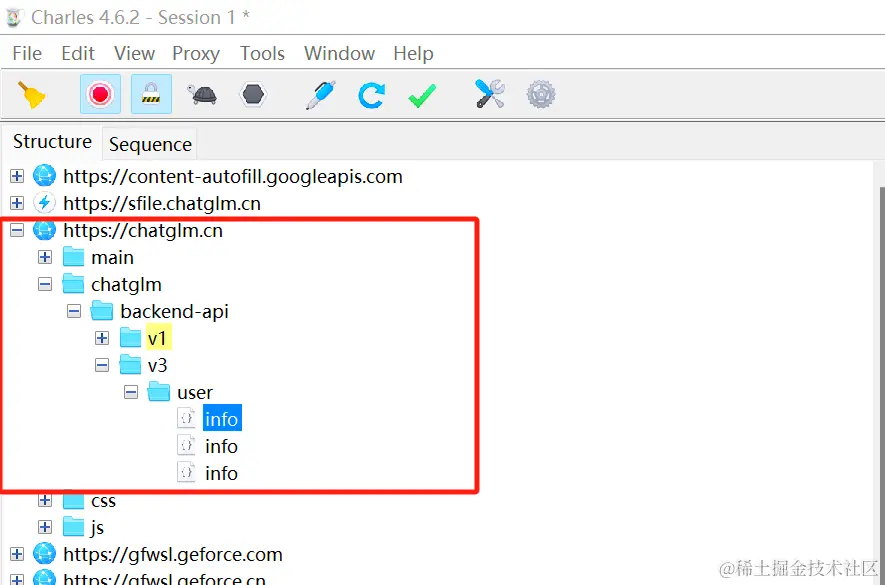
Task: Select the v3 folder row
Action: pyautogui.click(x=157, y=365)
